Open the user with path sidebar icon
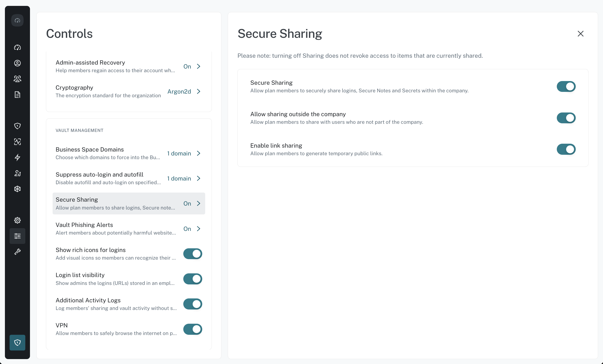603x364 pixels. coord(17,173)
